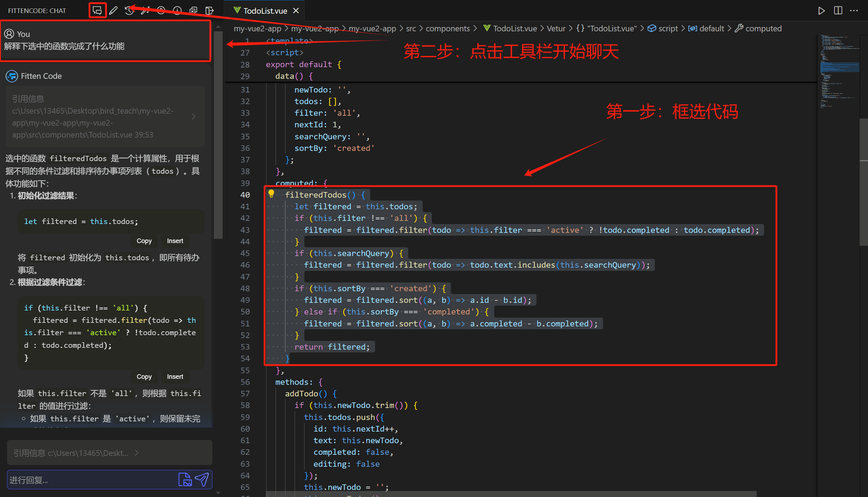The height and width of the screenshot is (497, 868).
Task: Open editor more actions ellipsis
Action: [x=854, y=10]
